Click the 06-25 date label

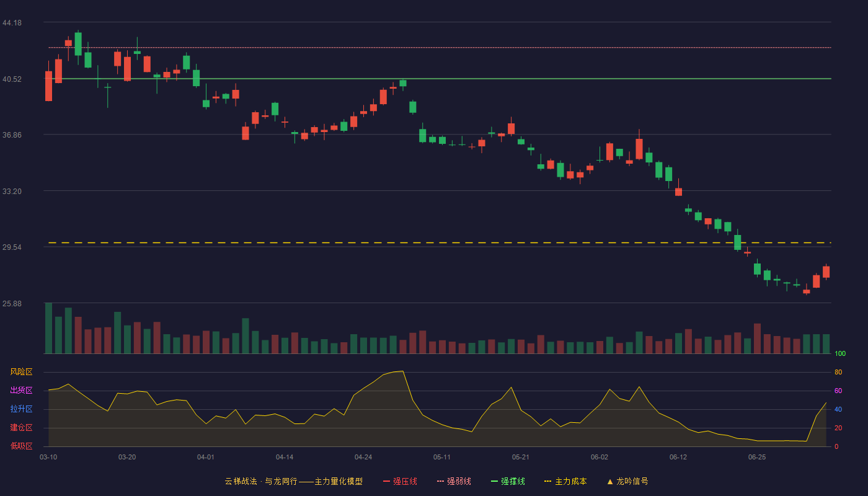[757, 457]
